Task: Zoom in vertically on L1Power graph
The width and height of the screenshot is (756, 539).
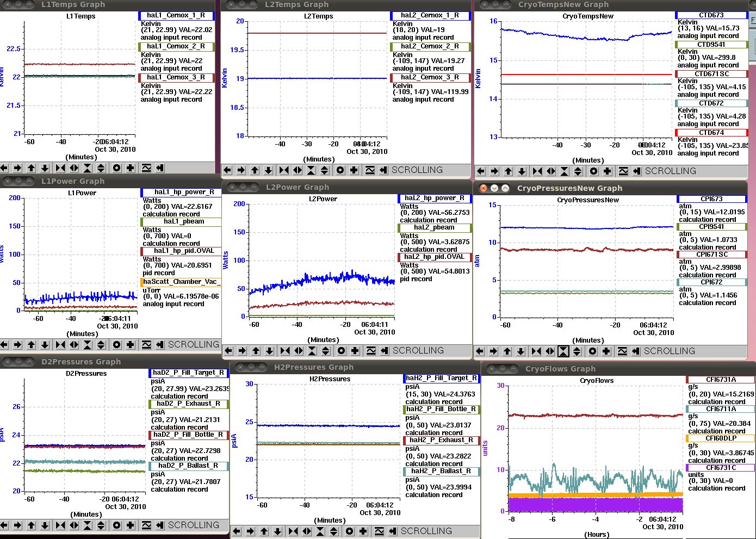Action: tap(88, 345)
